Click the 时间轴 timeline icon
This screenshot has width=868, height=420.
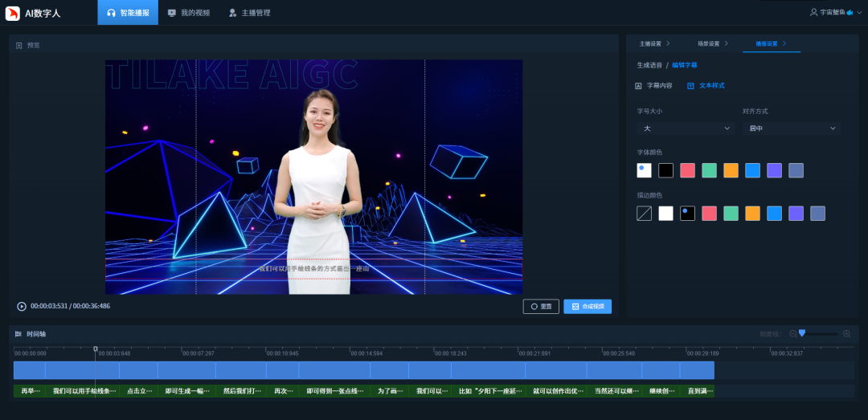[18, 334]
